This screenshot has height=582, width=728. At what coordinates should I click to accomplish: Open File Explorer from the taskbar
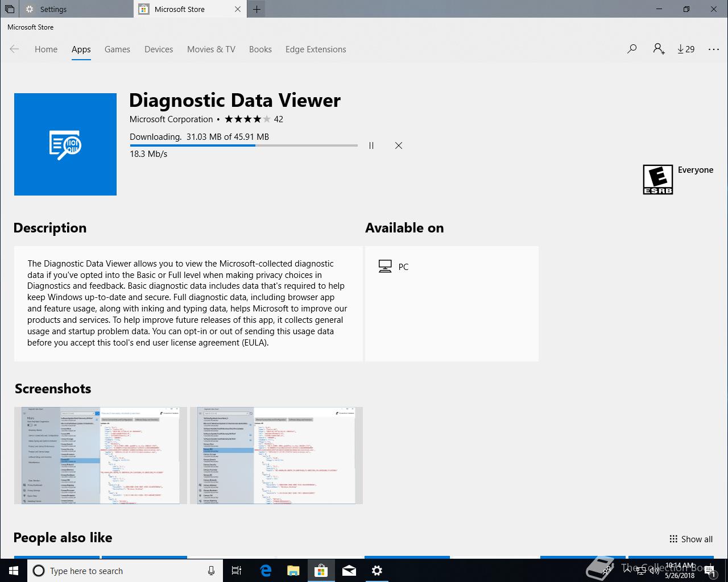(x=293, y=571)
